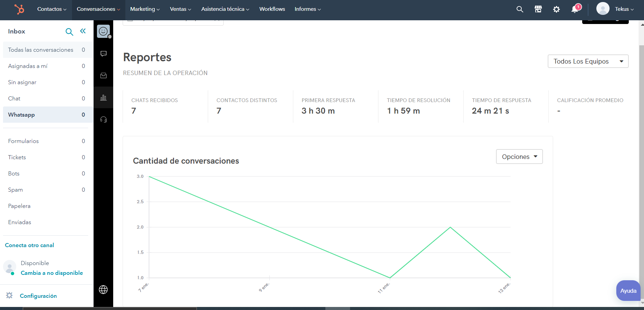Click the Conecta otro canal link
Screen dimensions: 644x310
click(x=29, y=245)
